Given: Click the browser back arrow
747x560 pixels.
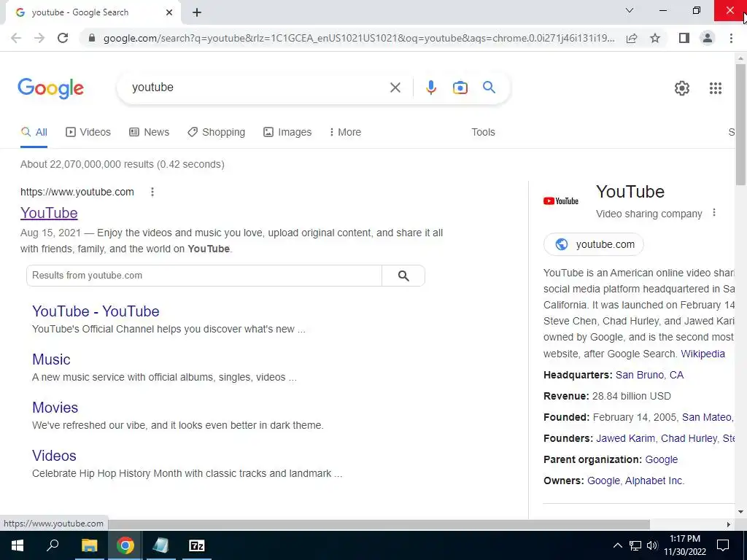Looking at the screenshot, I should [16, 38].
